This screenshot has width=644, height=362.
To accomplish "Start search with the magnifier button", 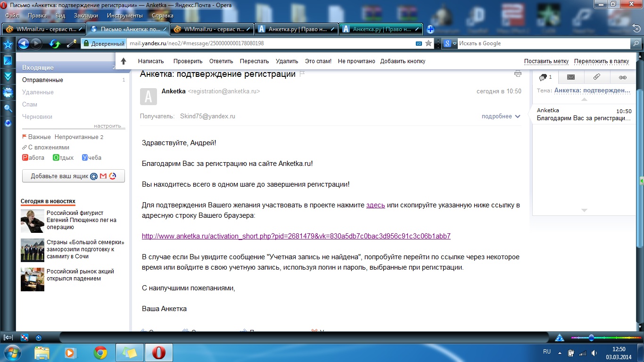I will point(636,43).
